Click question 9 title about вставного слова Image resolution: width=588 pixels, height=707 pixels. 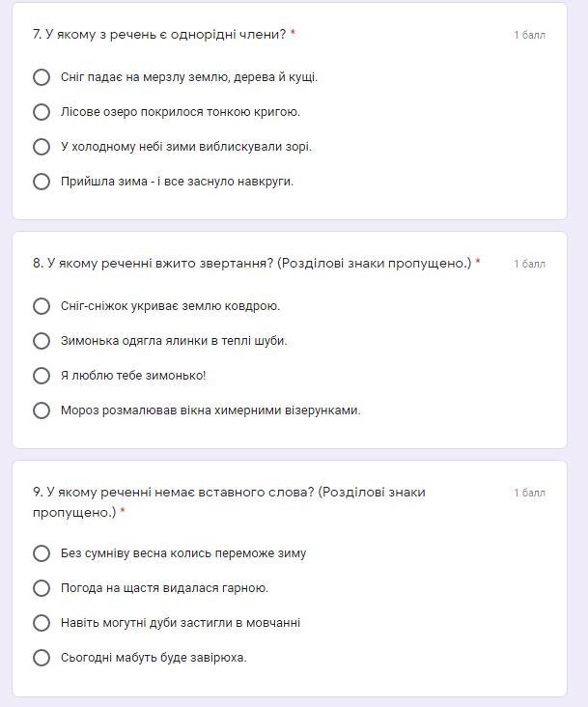tap(229, 493)
